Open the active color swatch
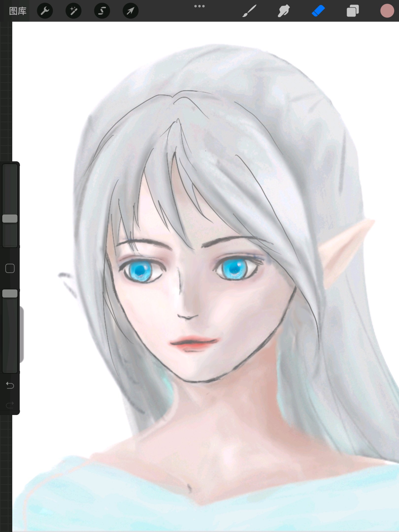The image size is (399, 532). [387, 11]
